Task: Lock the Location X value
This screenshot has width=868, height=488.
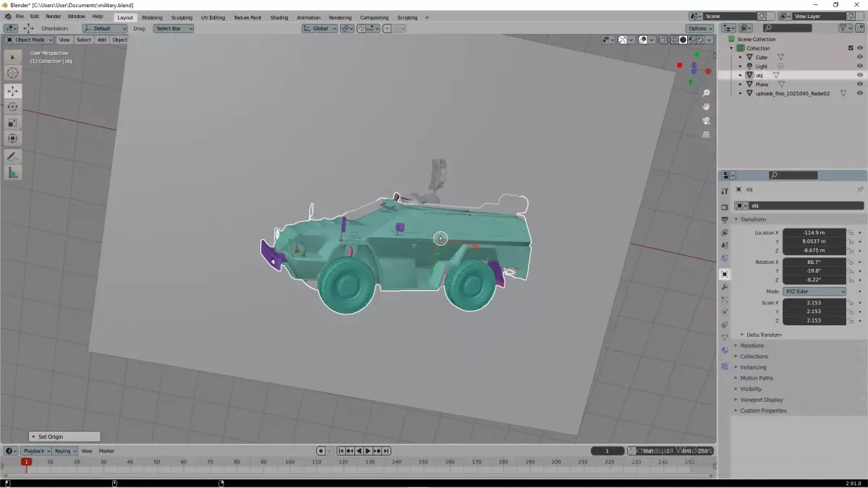Action: click(x=851, y=233)
